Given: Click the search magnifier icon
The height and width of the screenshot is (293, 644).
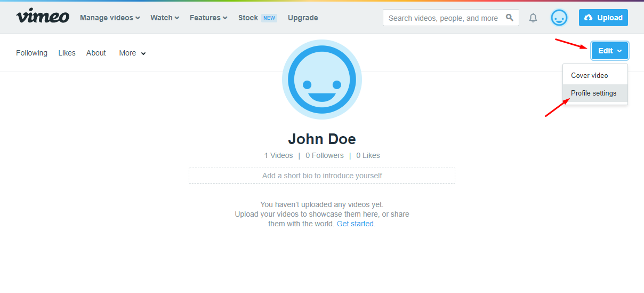Looking at the screenshot, I should (510, 18).
